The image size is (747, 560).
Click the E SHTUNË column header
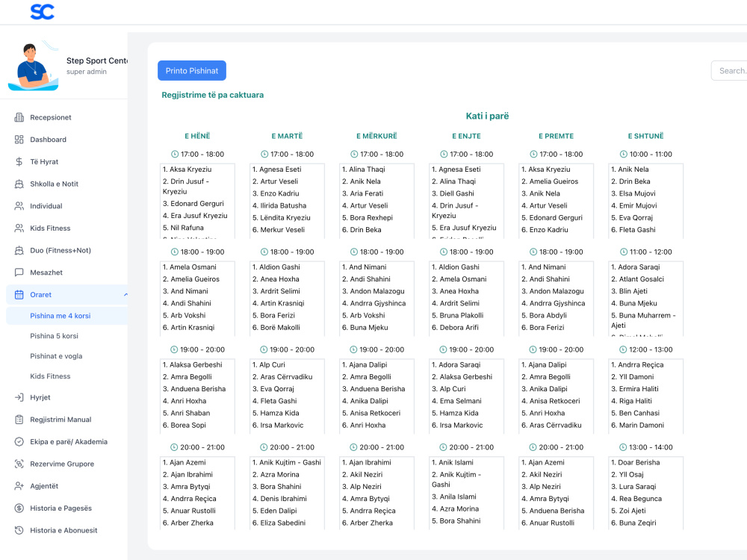point(645,136)
